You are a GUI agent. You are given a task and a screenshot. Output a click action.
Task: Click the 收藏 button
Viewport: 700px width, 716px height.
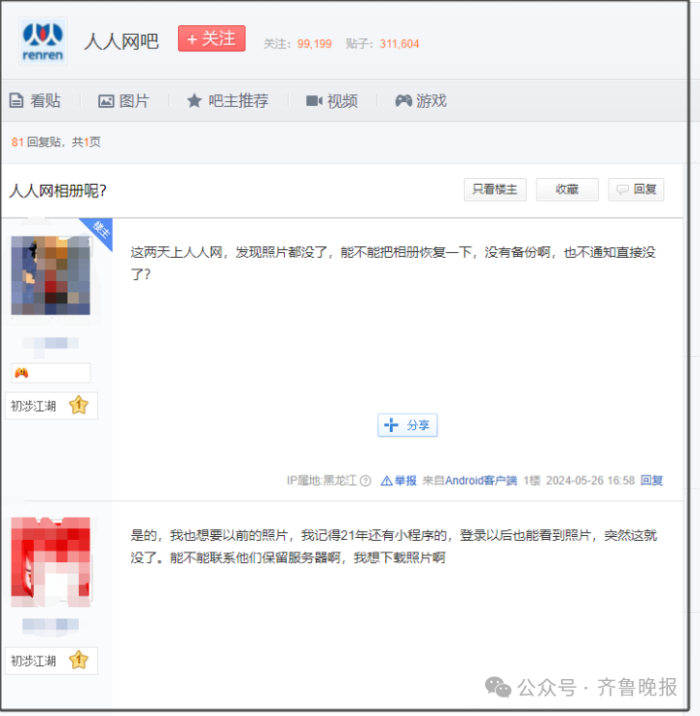click(x=567, y=190)
